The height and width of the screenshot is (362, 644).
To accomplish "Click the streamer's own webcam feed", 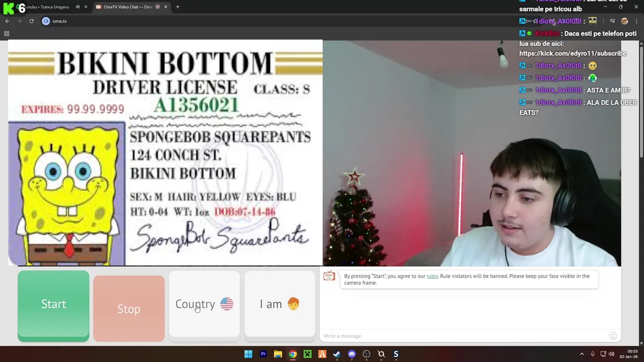I will [472, 153].
